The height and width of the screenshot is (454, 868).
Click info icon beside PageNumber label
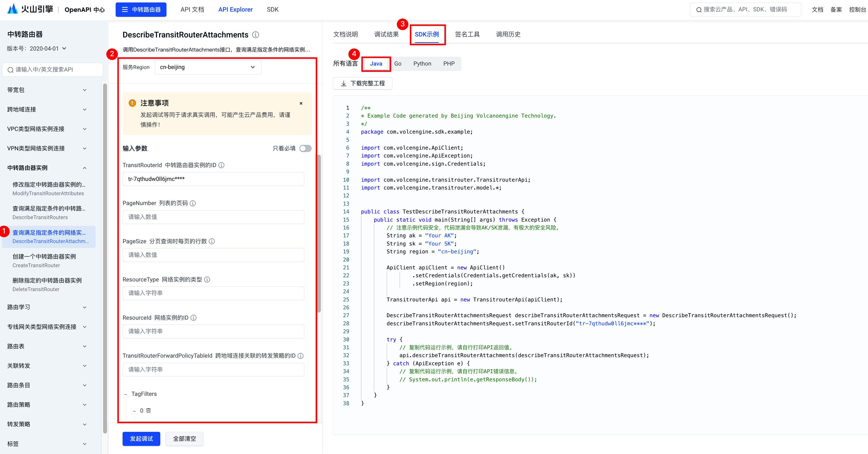[193, 203]
